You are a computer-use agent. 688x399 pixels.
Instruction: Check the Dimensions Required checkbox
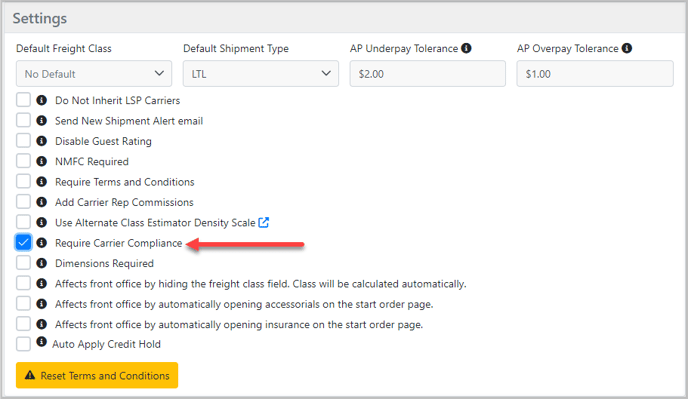(x=23, y=263)
